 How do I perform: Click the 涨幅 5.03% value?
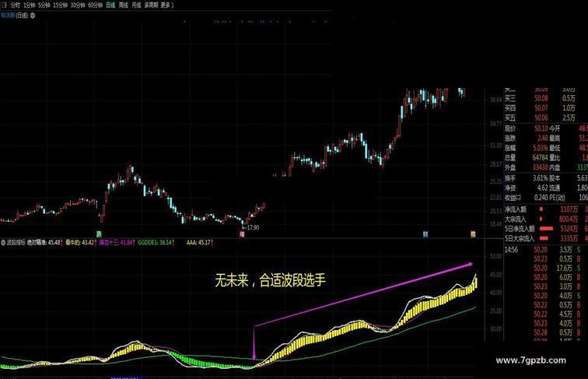pyautogui.click(x=541, y=148)
